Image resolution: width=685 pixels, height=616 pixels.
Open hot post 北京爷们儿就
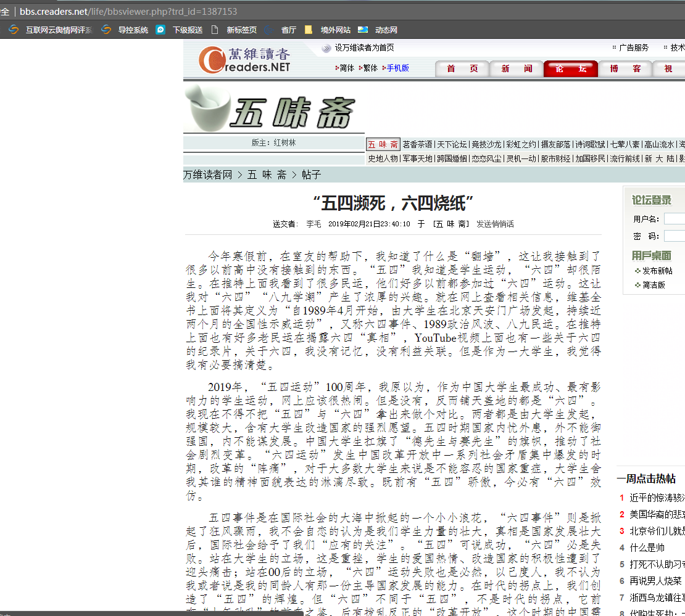657,531
